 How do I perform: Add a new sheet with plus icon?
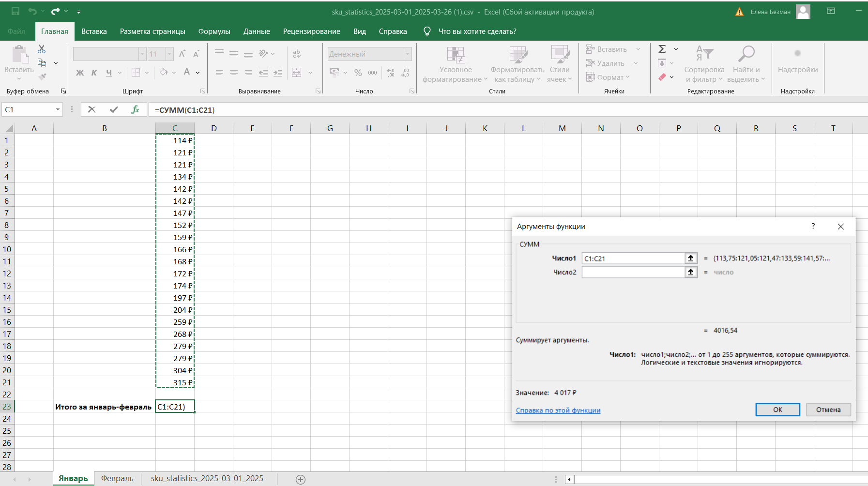tap(301, 479)
